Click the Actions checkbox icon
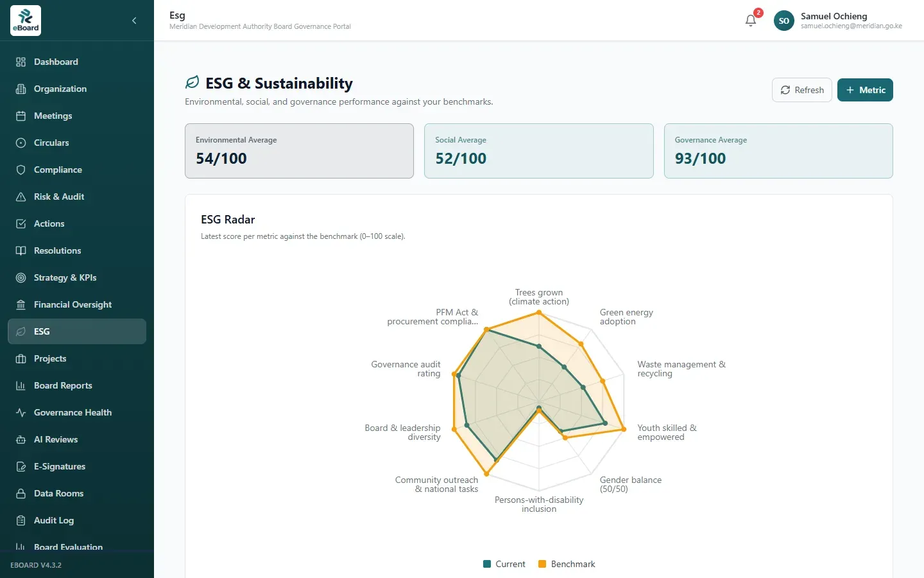 (x=21, y=223)
